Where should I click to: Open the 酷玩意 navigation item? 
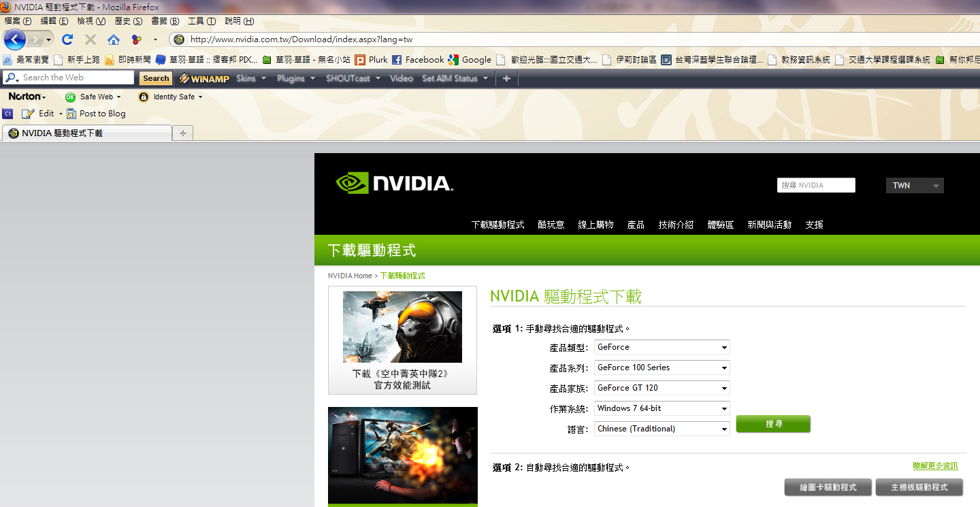click(x=551, y=225)
